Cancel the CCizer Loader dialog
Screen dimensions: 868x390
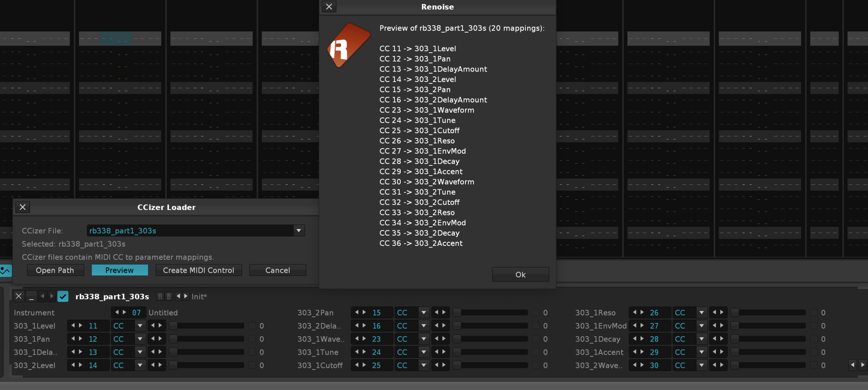pyautogui.click(x=278, y=270)
